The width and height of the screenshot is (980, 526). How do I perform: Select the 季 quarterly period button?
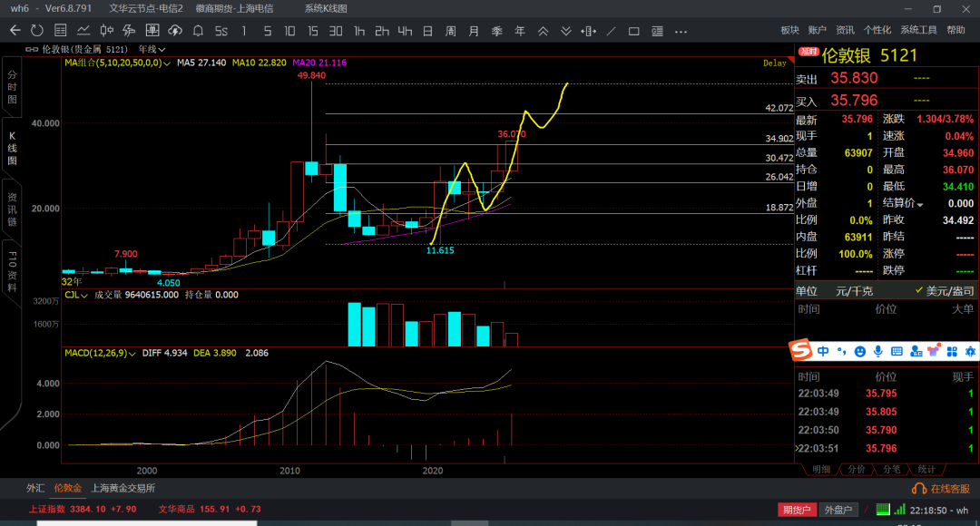[x=497, y=31]
